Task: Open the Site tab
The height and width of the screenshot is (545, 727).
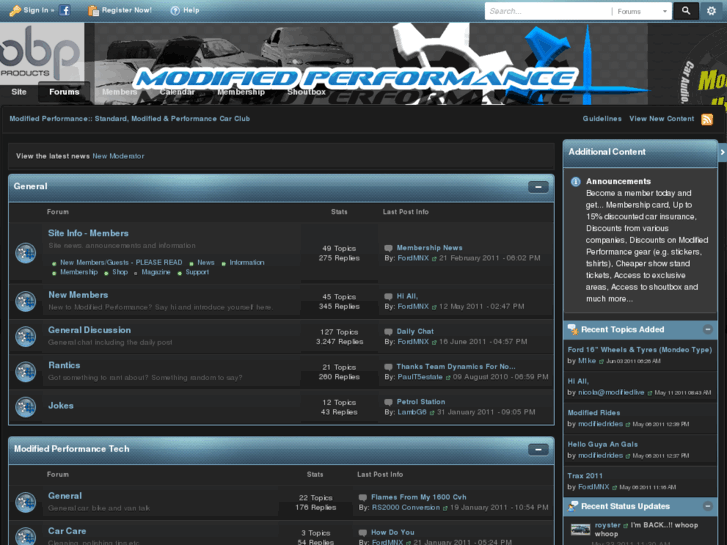Action: [19, 92]
